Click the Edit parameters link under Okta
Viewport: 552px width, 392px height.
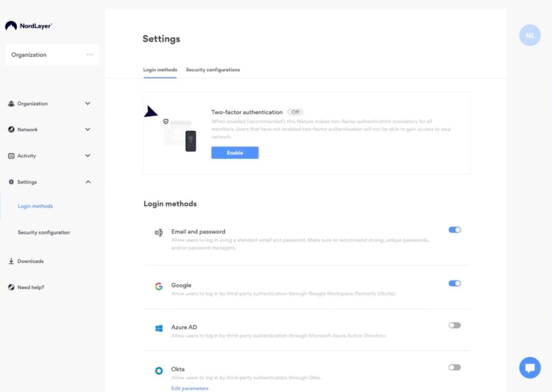tap(190, 388)
